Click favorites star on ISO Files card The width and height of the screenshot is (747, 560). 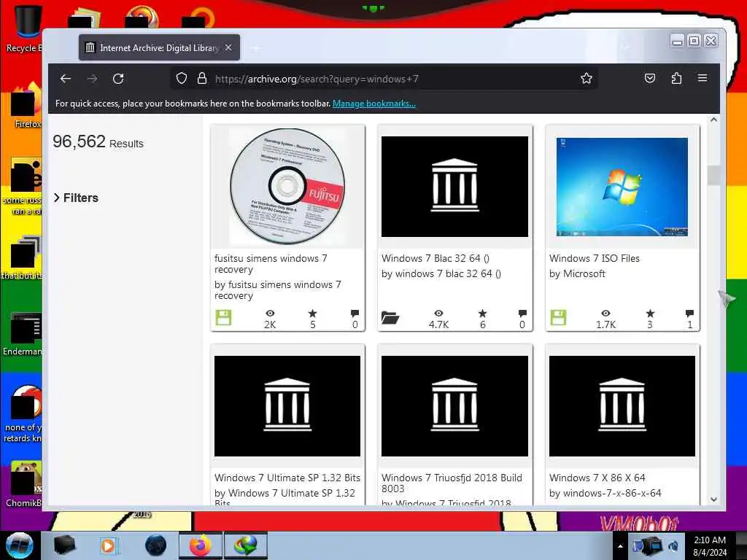(650, 314)
